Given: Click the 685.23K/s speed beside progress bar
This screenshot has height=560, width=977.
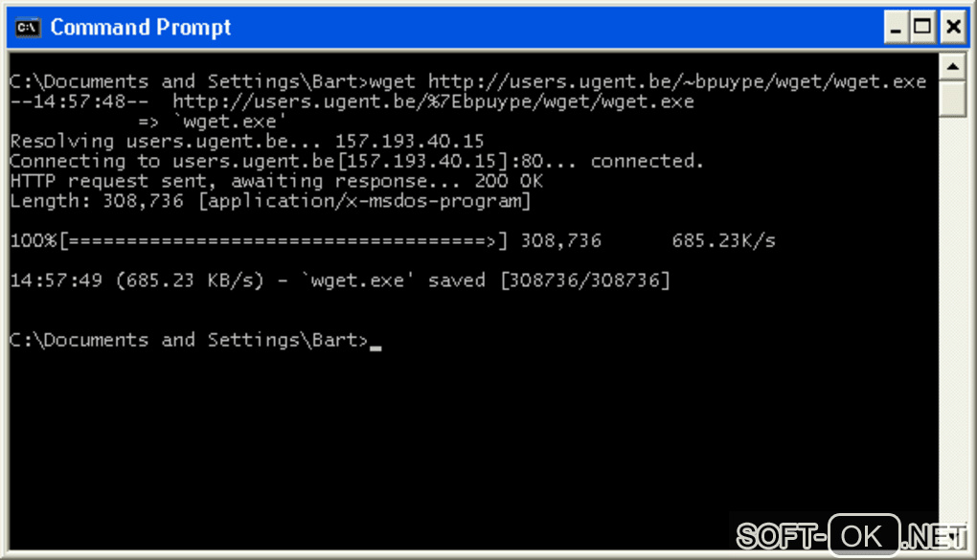Looking at the screenshot, I should tap(723, 240).
